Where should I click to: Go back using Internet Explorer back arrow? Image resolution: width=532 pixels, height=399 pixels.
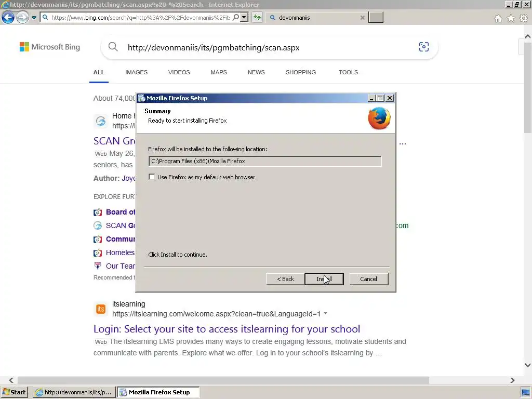(x=8, y=17)
